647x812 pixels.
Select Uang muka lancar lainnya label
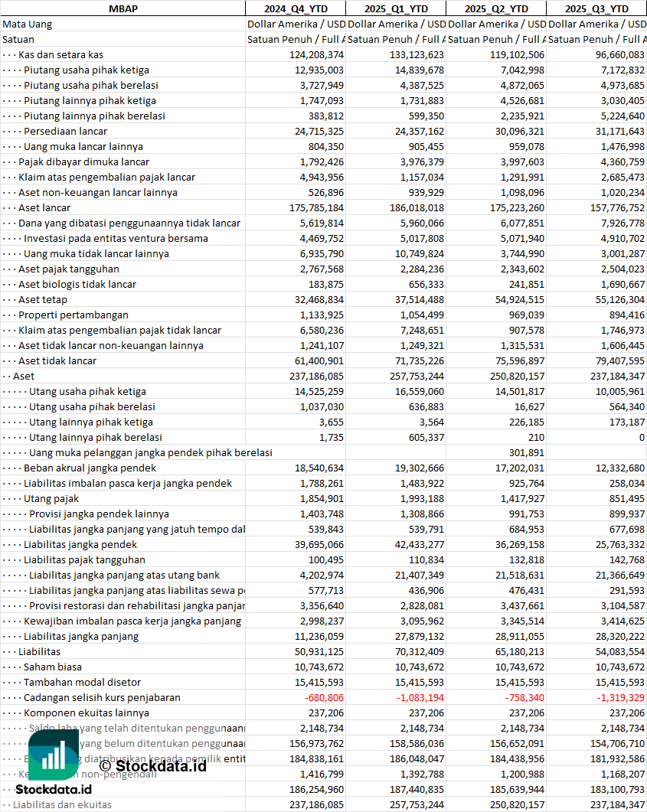tap(83, 146)
